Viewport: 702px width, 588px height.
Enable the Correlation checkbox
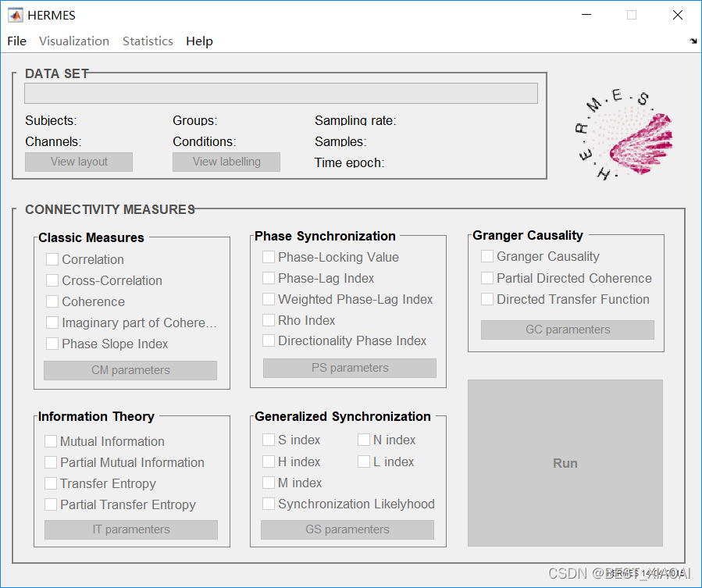52,259
